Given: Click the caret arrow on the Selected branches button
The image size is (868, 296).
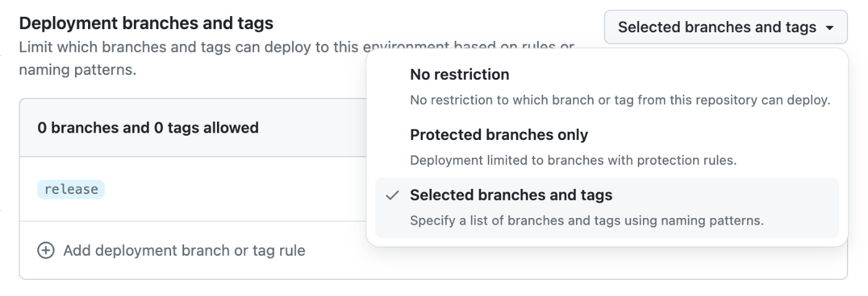Looking at the screenshot, I should click(830, 27).
